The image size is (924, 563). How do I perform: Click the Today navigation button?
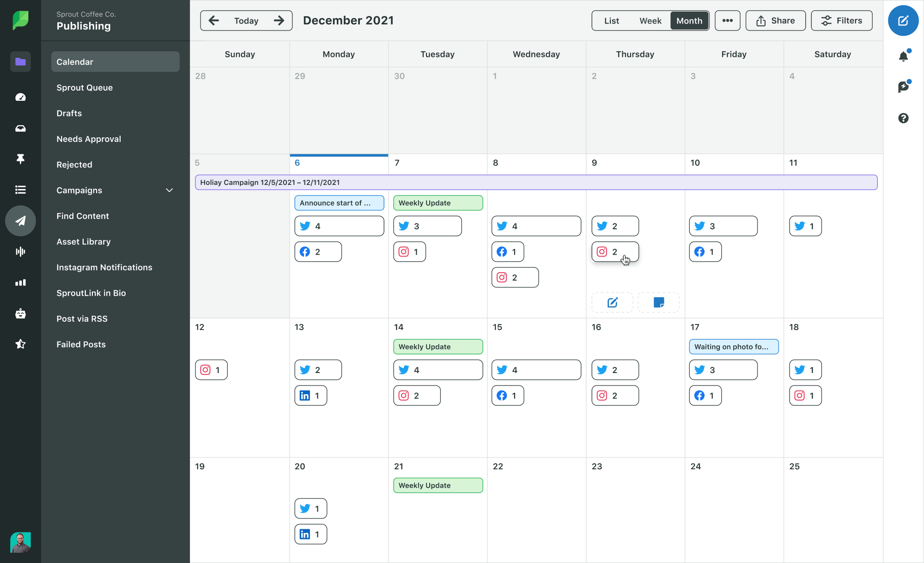(245, 20)
